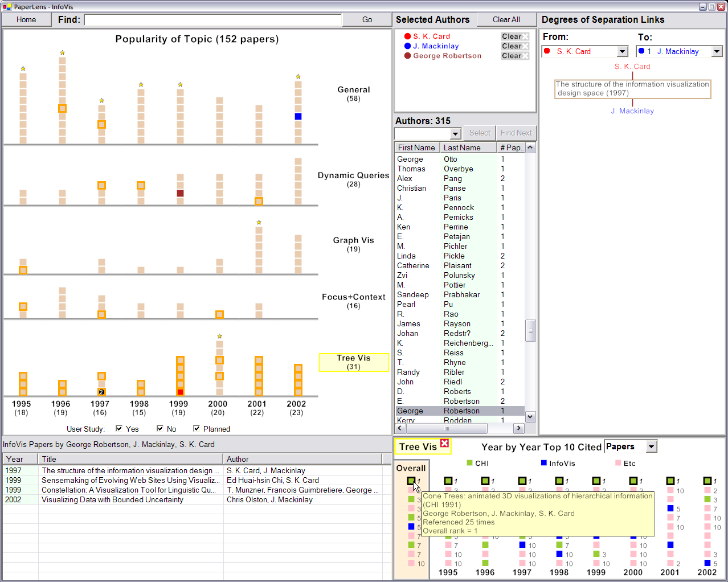Viewport: 728px width, 582px height.
Task: Click the red square in 1999 Tree Vis column
Action: point(180,392)
